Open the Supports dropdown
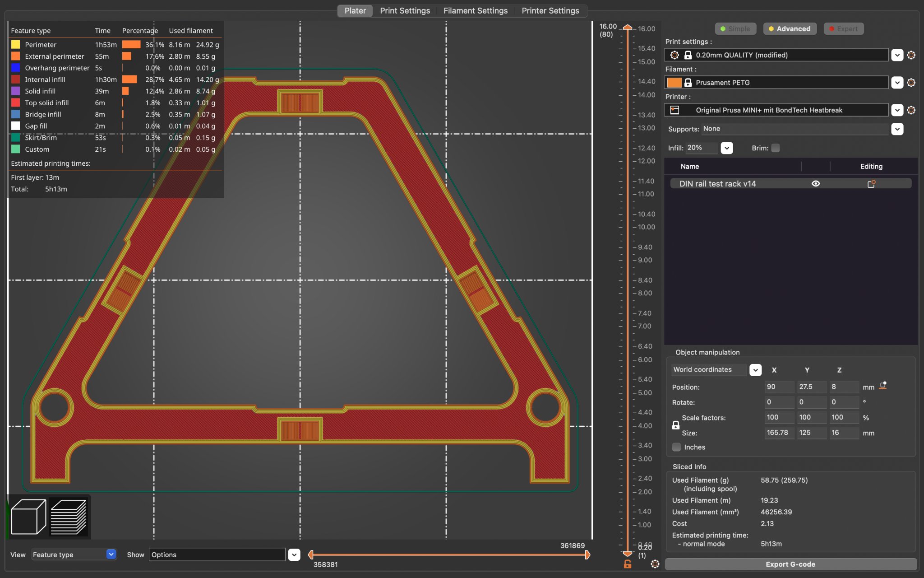The width and height of the screenshot is (924, 578). [897, 129]
